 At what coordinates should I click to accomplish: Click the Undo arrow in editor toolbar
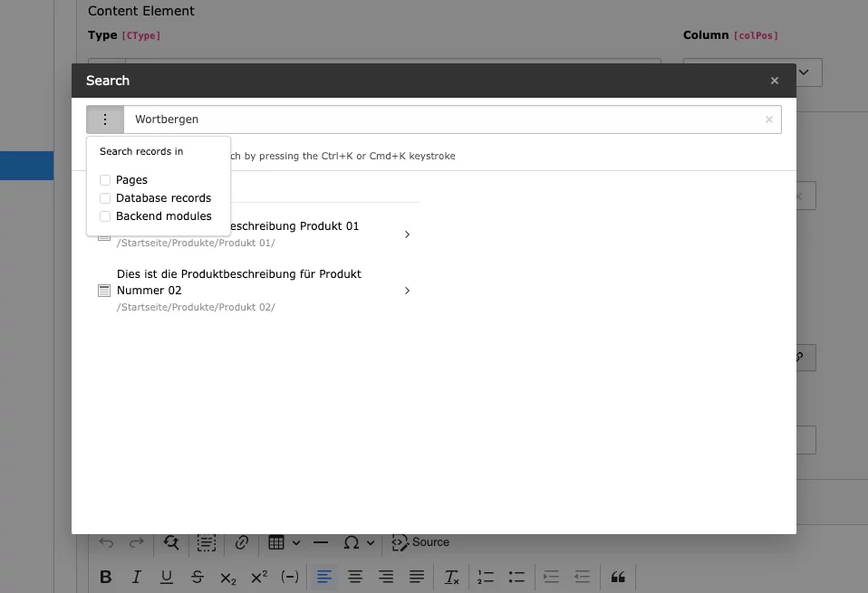(x=106, y=542)
